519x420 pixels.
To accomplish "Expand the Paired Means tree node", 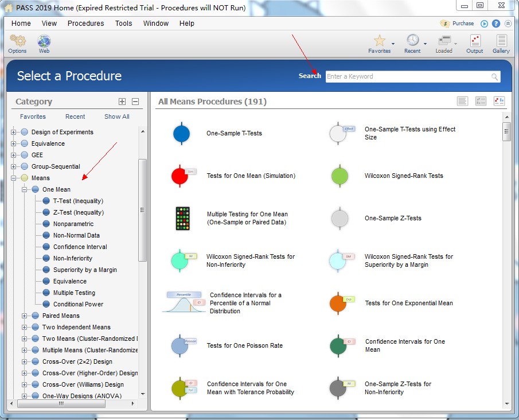I will 25,316.
